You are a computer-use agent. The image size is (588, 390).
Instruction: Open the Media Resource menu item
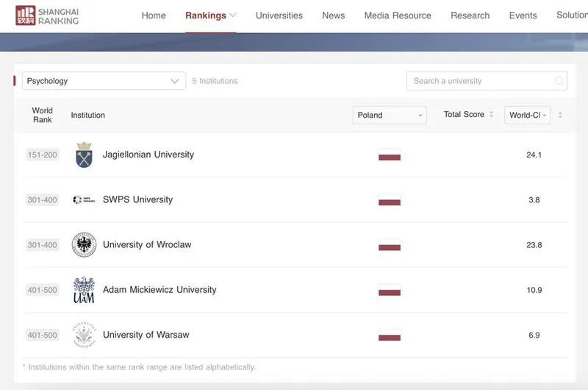point(398,15)
